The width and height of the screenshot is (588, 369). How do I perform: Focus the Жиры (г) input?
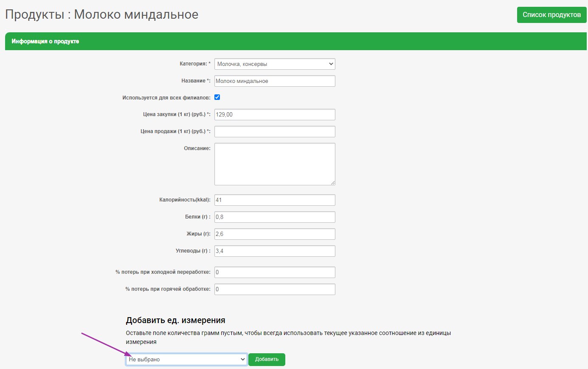tap(275, 234)
